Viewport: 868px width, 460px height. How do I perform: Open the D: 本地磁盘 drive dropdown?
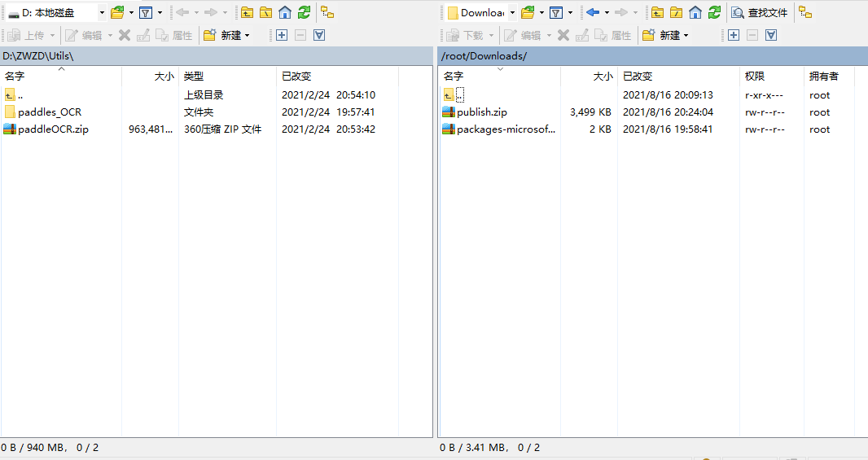pyautogui.click(x=102, y=12)
